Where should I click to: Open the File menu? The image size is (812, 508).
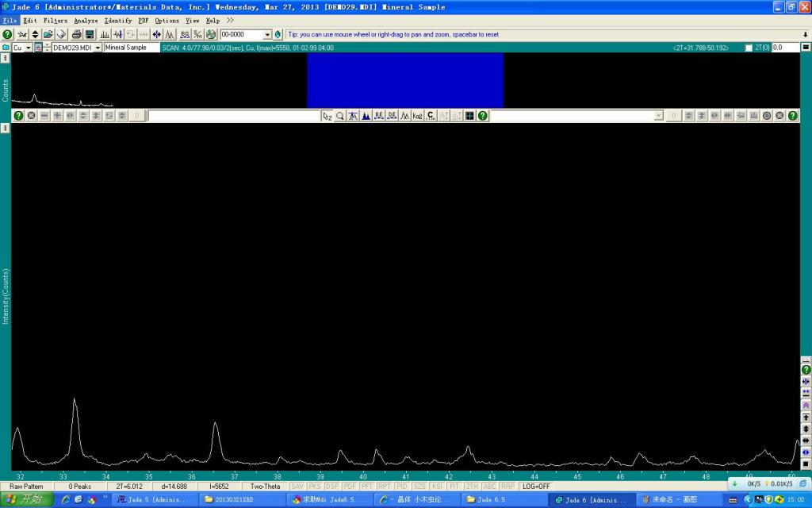click(x=10, y=20)
